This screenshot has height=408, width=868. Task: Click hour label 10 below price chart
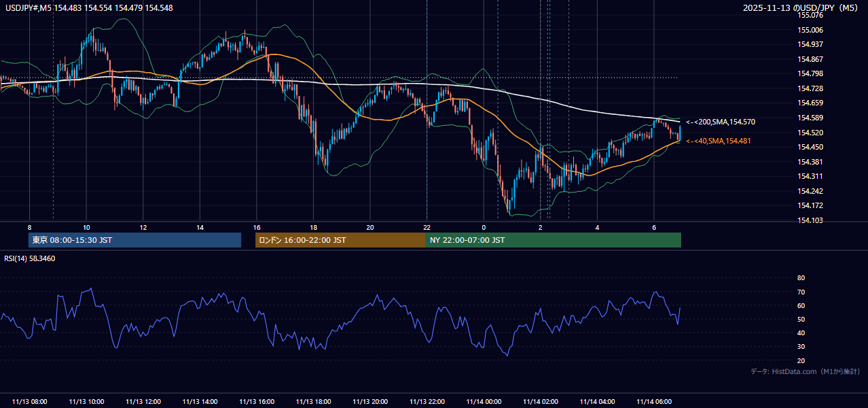point(86,227)
